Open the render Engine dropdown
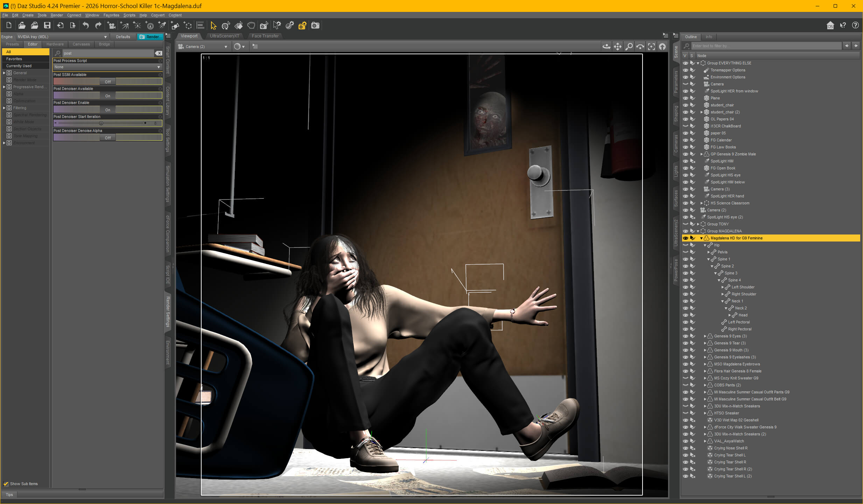Image resolution: width=863 pixels, height=504 pixels. [x=62, y=37]
